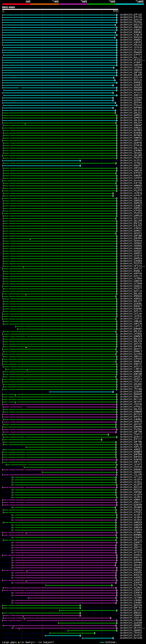This screenshot has width=146, height=644.
Task: Select the UniRef100_B9GZU4 label
Action: pyautogui.click(x=131, y=37)
